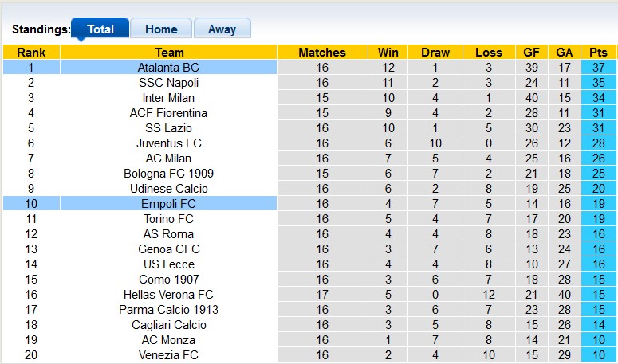
Task: Open Hellas Verona FC link
Action: coord(168,295)
